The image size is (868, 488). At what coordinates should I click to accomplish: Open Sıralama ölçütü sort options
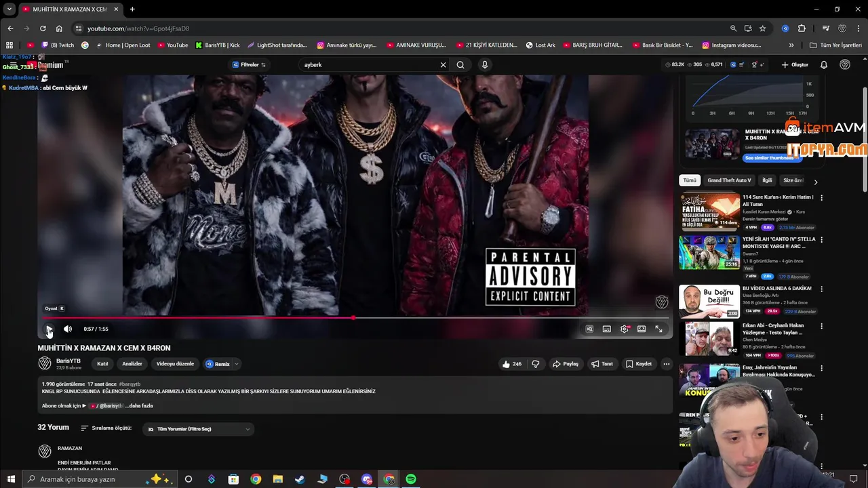tap(106, 428)
